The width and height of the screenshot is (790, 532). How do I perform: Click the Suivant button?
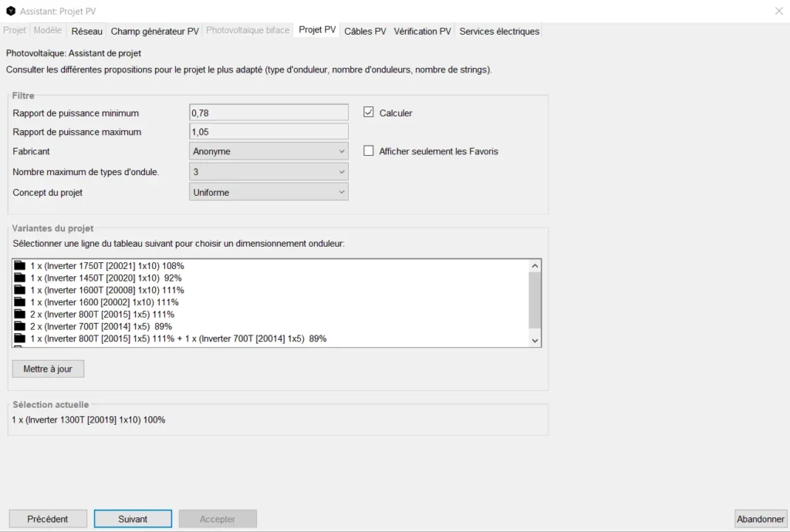(133, 519)
